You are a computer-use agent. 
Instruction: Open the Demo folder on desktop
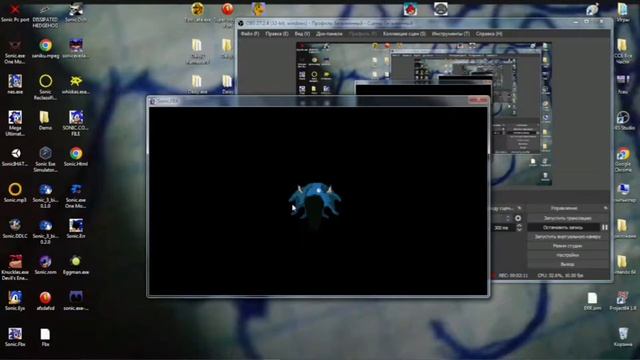[45, 118]
